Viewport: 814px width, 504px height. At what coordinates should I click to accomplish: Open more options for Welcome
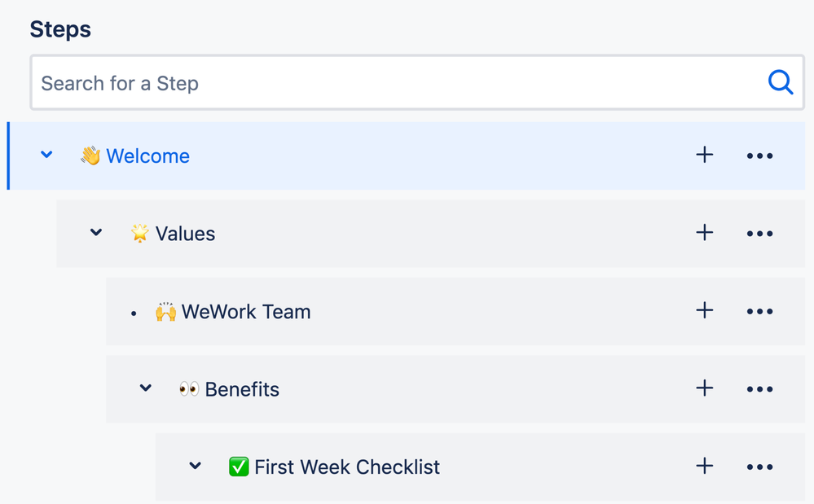point(759,156)
